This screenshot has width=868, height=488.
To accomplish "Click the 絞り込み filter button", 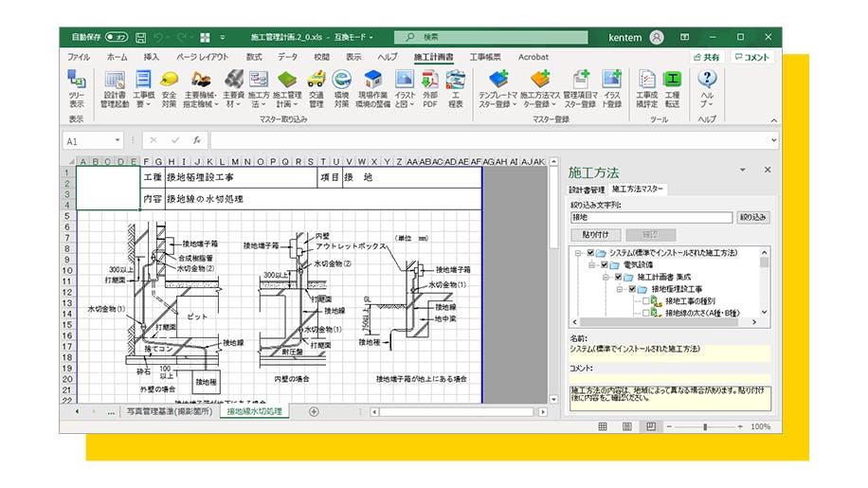I will coord(752,217).
